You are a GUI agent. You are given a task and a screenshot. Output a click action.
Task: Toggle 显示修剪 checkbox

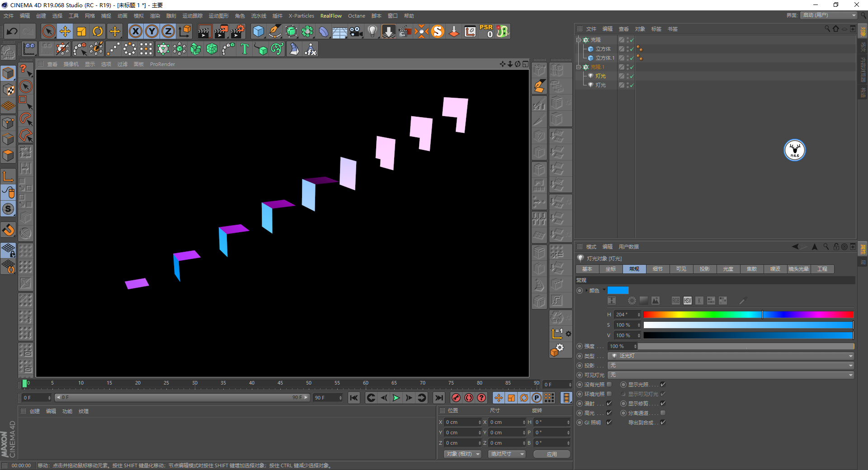coord(663,404)
